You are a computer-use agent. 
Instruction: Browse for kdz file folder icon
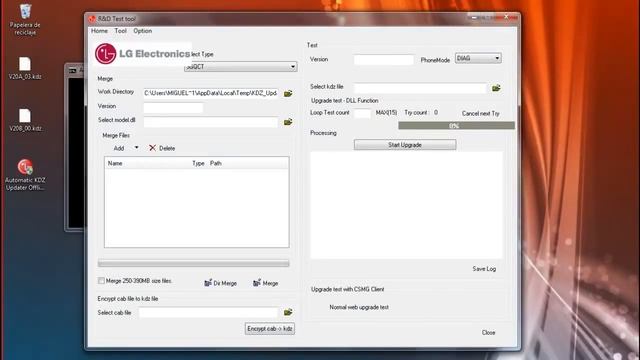pos(496,88)
